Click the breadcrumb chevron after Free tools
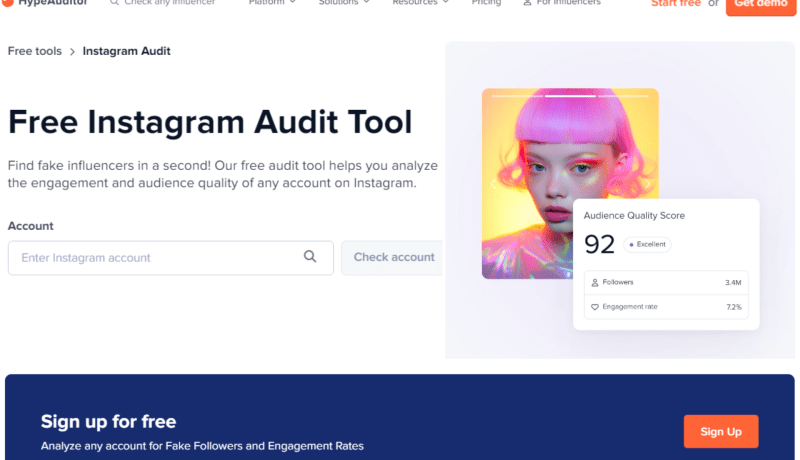Viewport: 800px width, 460px height. 72,52
